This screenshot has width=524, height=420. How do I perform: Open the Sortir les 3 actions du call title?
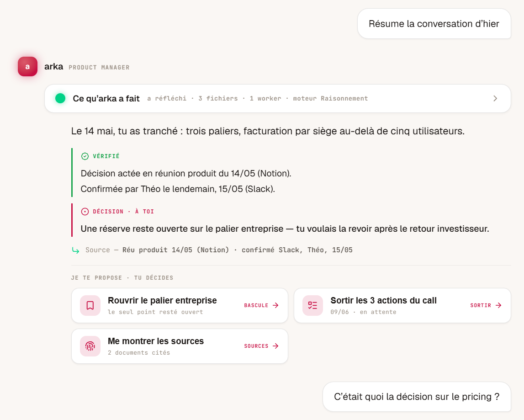383,300
